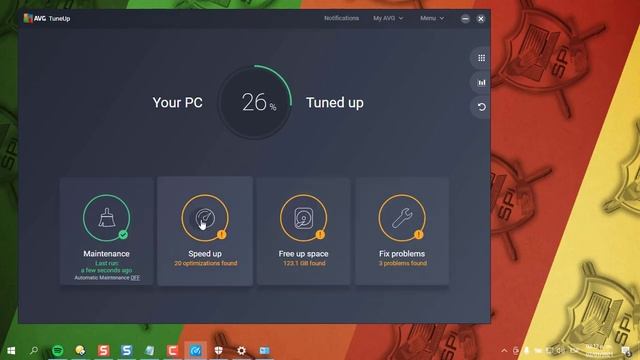This screenshot has height=360, width=640.
Task: Open the Maintenance broom icon
Action: point(107,218)
